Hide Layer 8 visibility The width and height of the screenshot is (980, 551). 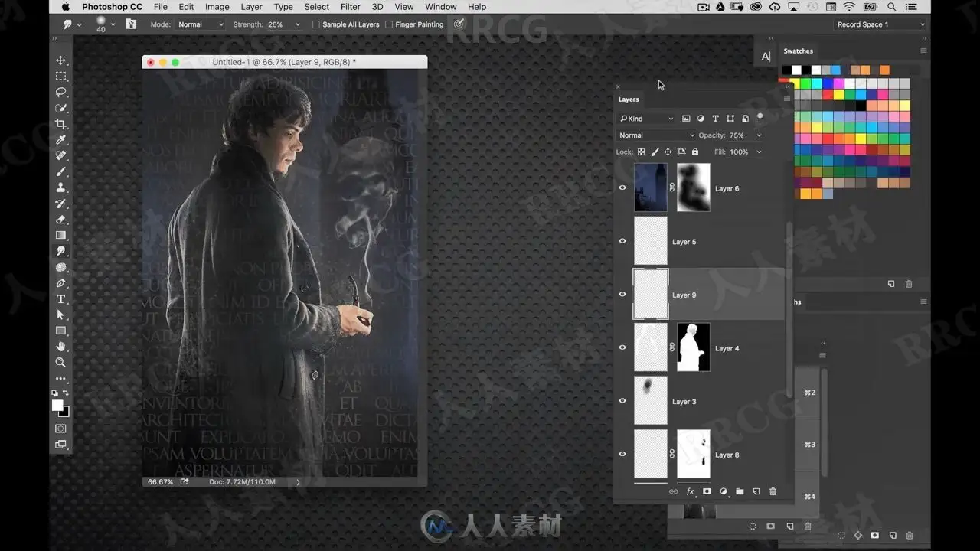point(622,454)
